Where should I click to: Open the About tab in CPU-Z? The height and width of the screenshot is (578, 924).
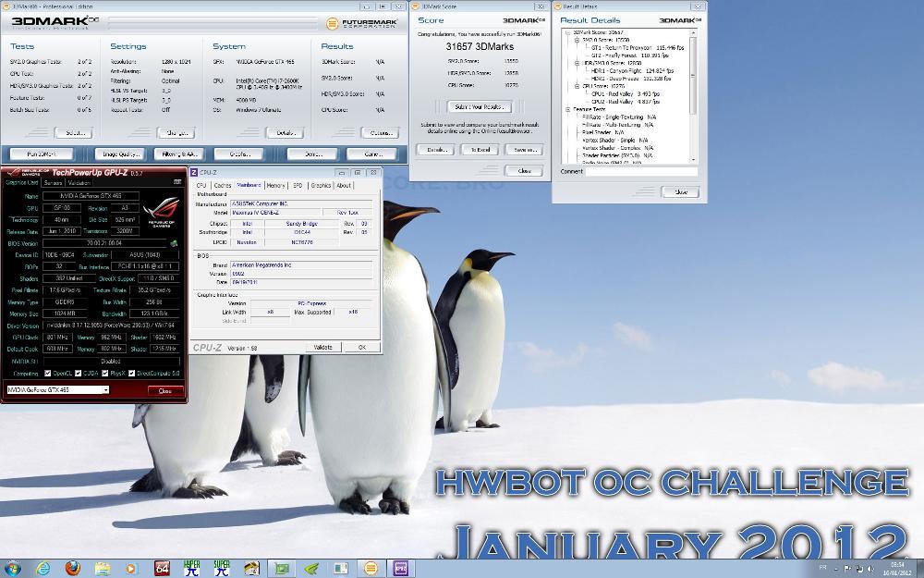[x=344, y=185]
